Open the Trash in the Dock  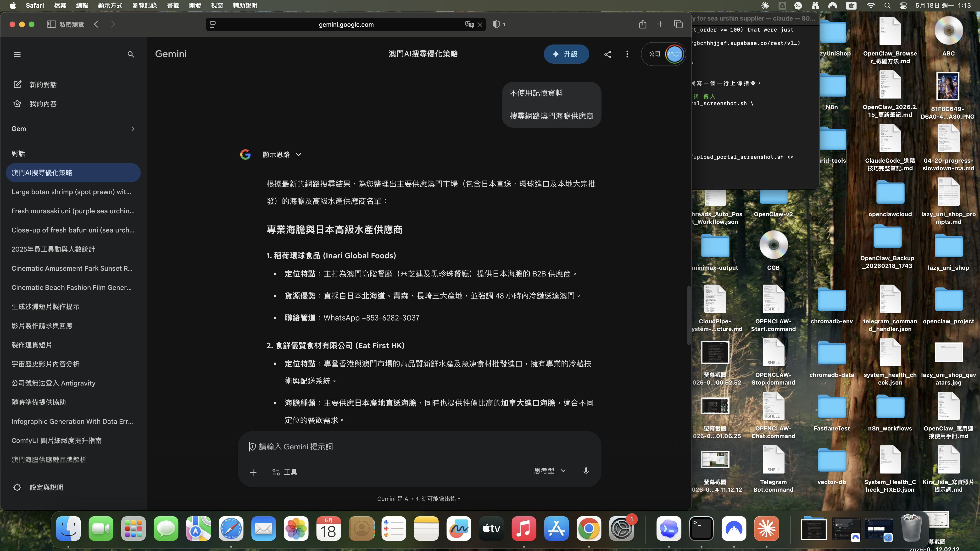(x=912, y=528)
